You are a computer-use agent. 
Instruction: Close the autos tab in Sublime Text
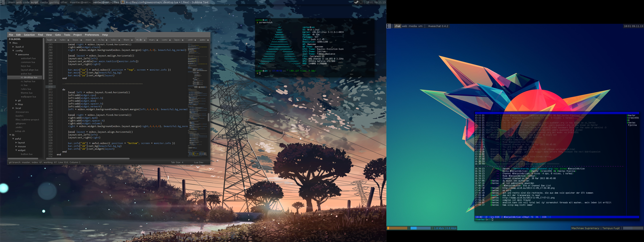point(208,40)
